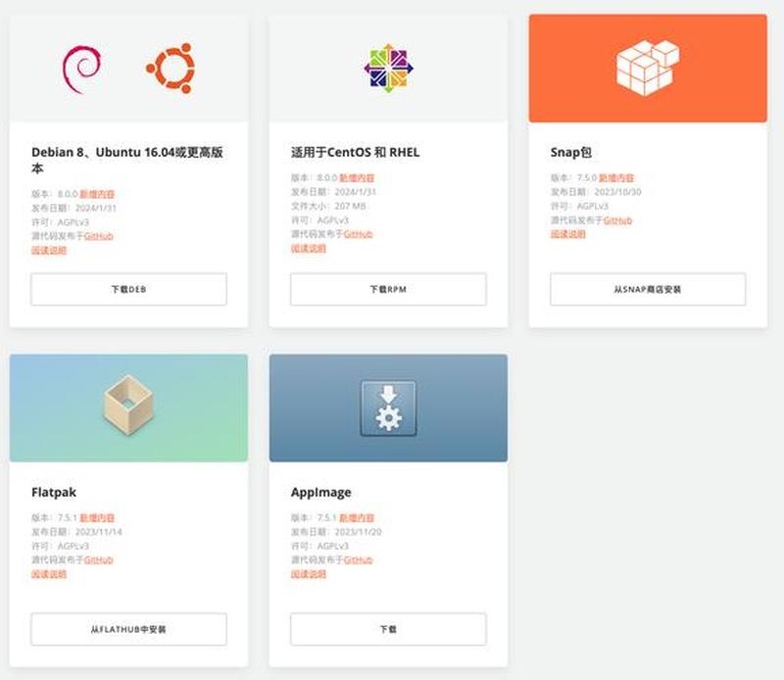This screenshot has width=784, height=680.
Task: Click the Snap package cubes icon
Action: click(x=648, y=69)
